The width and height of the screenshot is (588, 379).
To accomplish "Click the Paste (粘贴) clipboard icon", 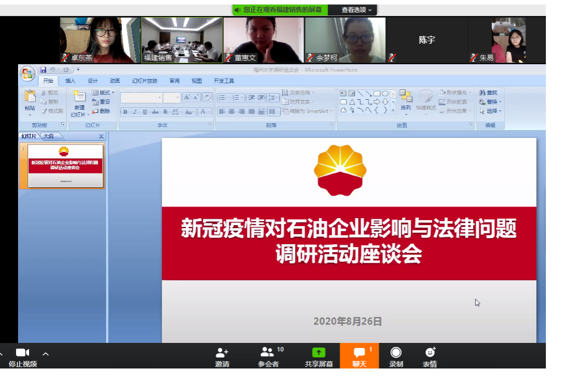I will pos(30,97).
